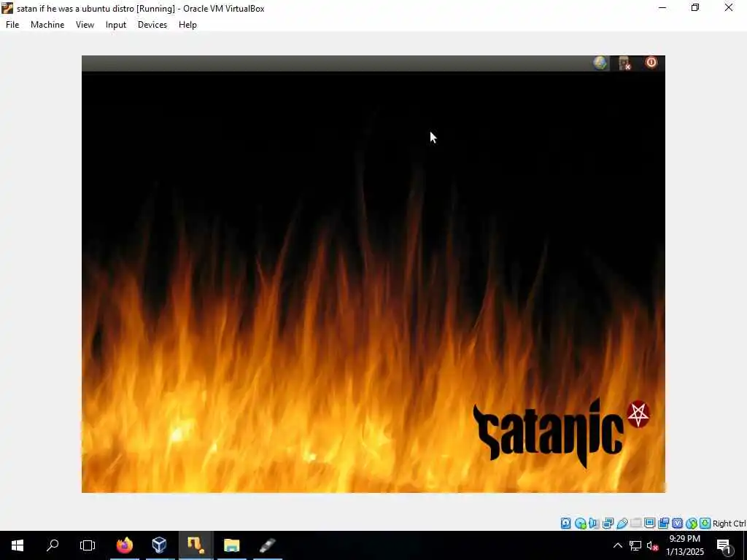747x560 pixels.
Task: Open Task View on the taskbar
Action: 88,545
